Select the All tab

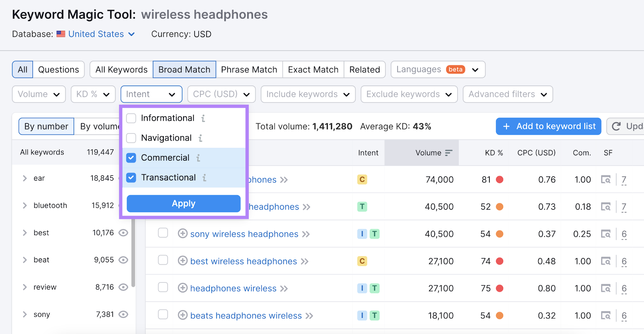click(x=23, y=70)
